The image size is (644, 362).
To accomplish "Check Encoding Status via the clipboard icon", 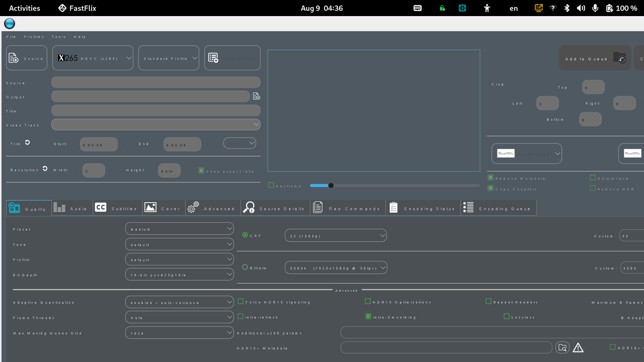I will pyautogui.click(x=393, y=207).
